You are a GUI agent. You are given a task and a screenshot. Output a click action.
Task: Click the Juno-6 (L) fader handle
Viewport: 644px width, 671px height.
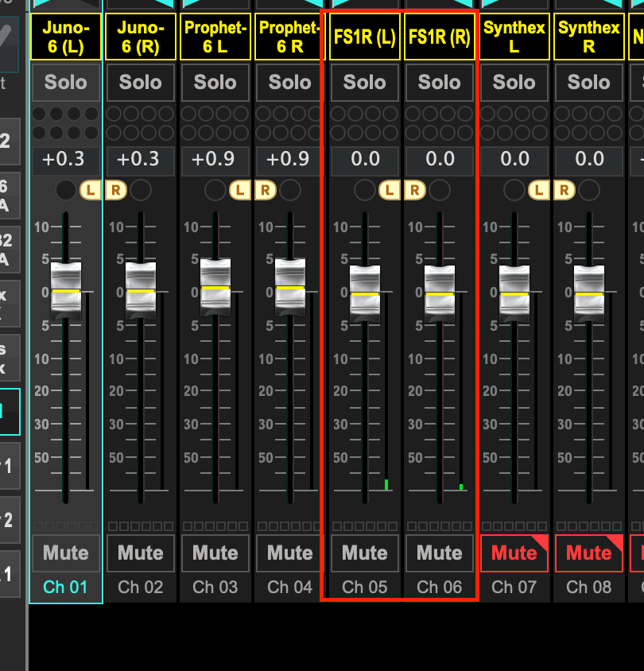tap(66, 290)
